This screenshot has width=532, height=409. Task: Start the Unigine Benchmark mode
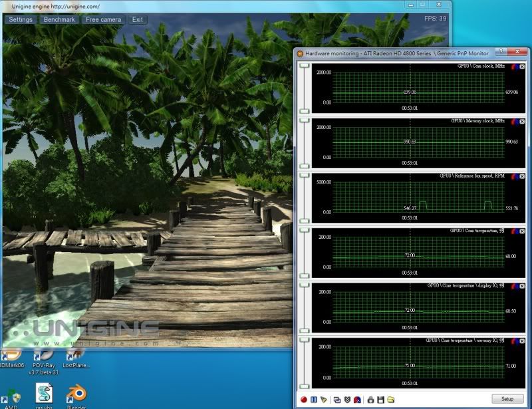point(60,19)
